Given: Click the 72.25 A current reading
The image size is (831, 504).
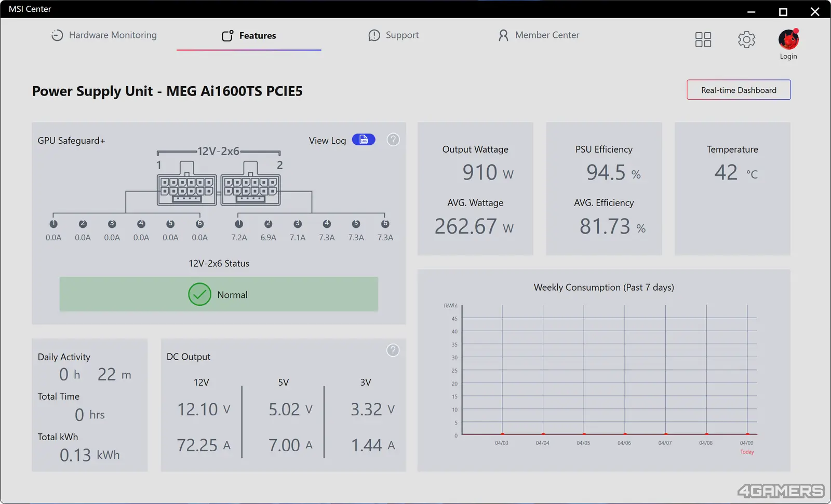Looking at the screenshot, I should (204, 445).
